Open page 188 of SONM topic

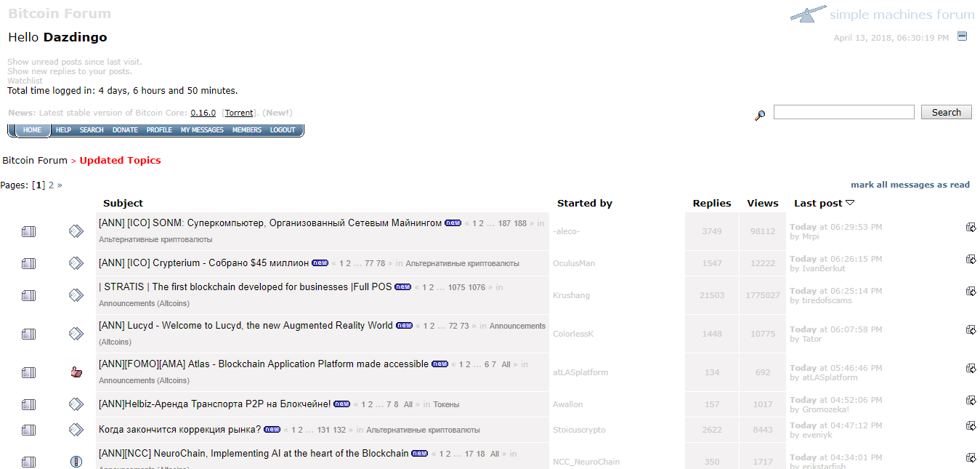(x=520, y=224)
